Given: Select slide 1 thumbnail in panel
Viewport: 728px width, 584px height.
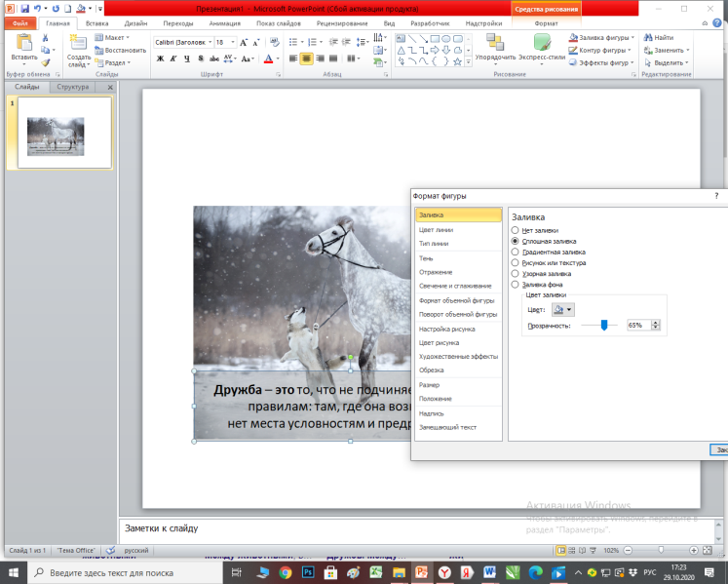Looking at the screenshot, I should [64, 133].
